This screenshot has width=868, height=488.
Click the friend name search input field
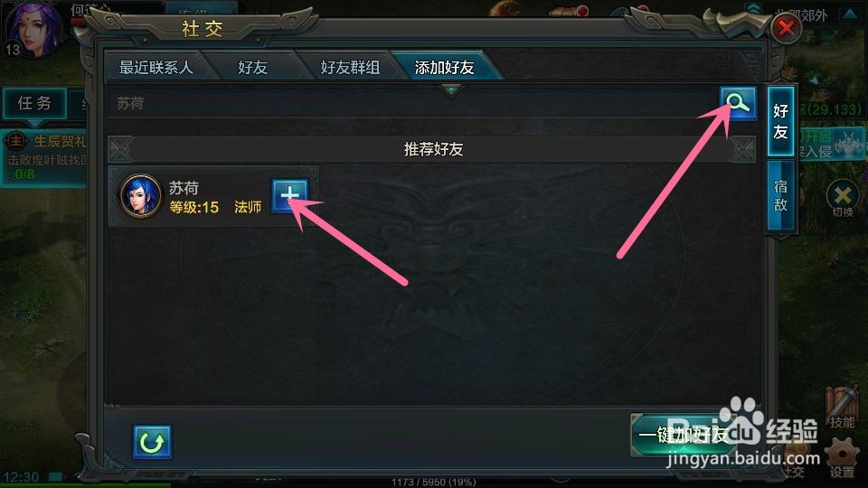[x=412, y=103]
